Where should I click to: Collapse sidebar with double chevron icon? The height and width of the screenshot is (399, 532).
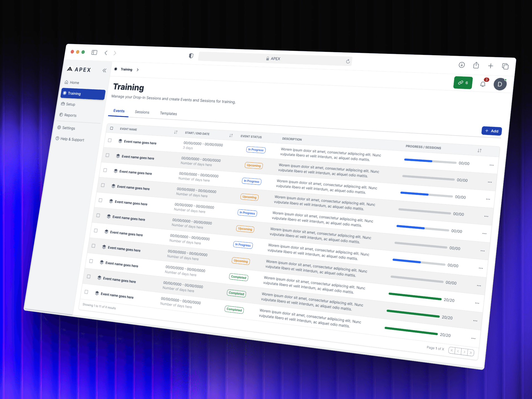pos(104,70)
